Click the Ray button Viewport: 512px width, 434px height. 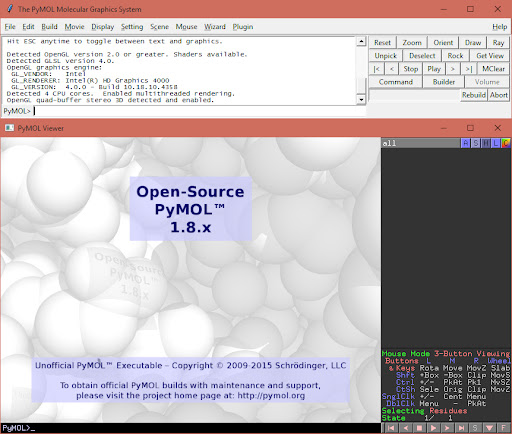point(498,43)
